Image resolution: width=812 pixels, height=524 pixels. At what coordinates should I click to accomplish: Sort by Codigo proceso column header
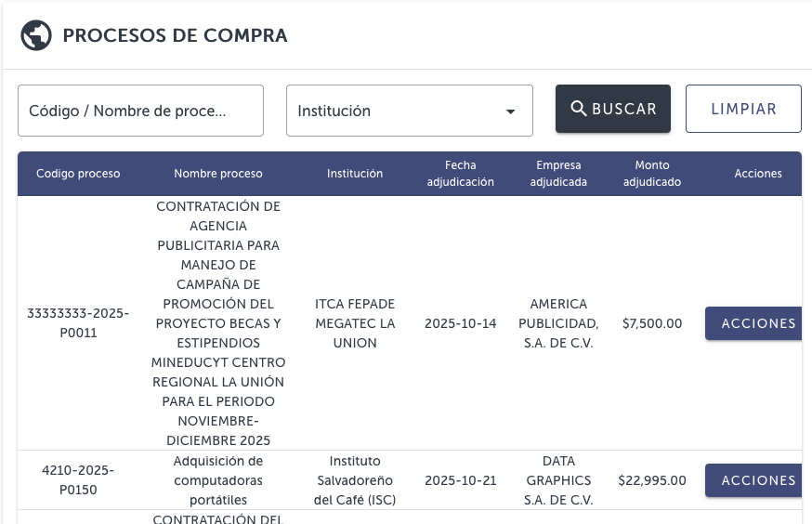click(x=78, y=174)
